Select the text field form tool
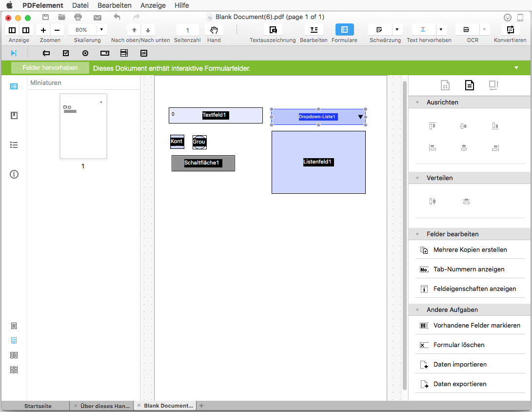 pyautogui.click(x=46, y=53)
